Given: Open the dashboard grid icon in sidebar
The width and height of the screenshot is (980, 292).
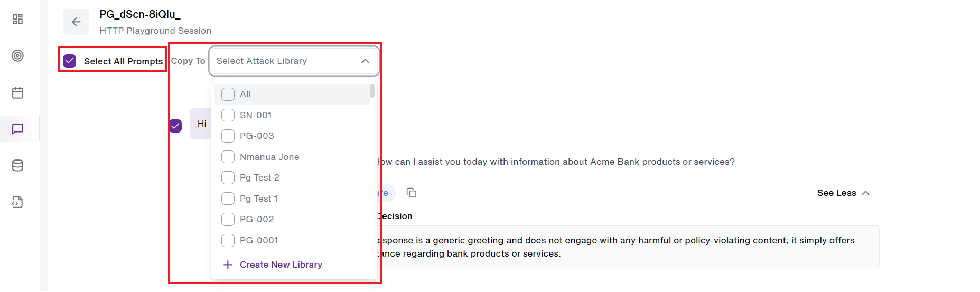Looking at the screenshot, I should coord(17,20).
